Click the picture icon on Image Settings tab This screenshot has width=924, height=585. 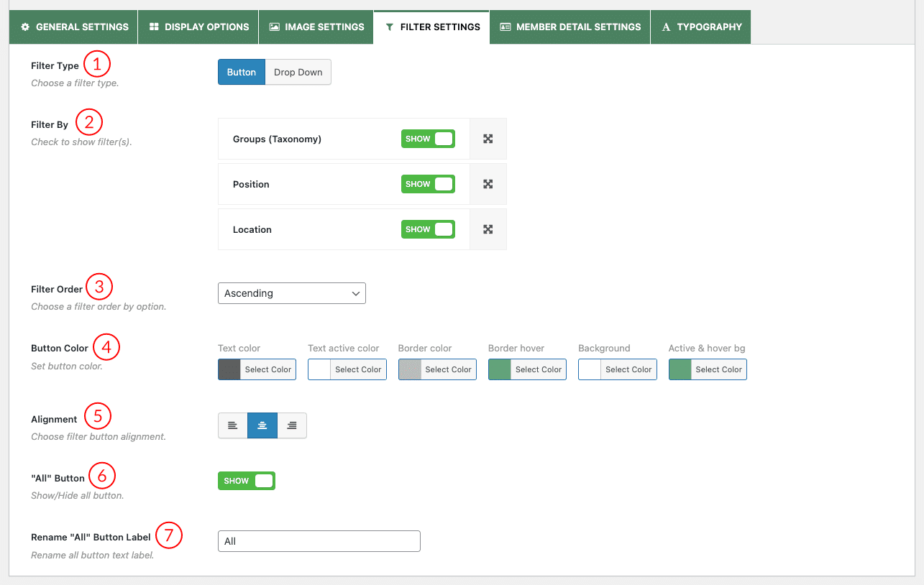pyautogui.click(x=274, y=27)
